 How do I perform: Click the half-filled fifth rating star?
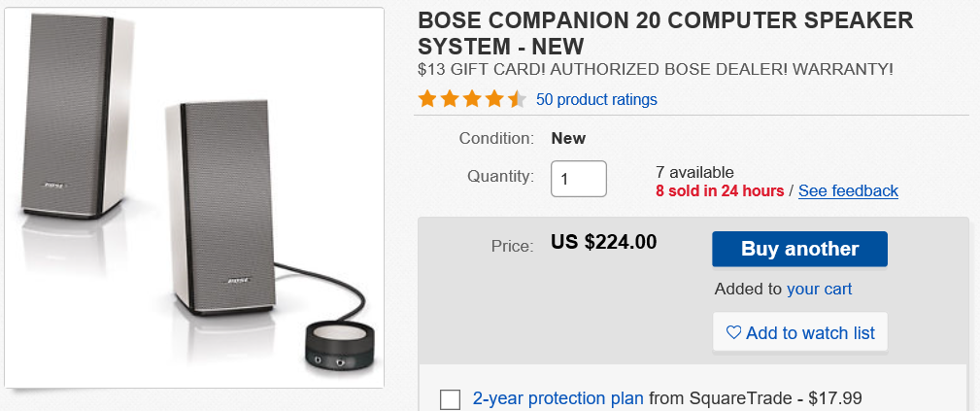(517, 99)
